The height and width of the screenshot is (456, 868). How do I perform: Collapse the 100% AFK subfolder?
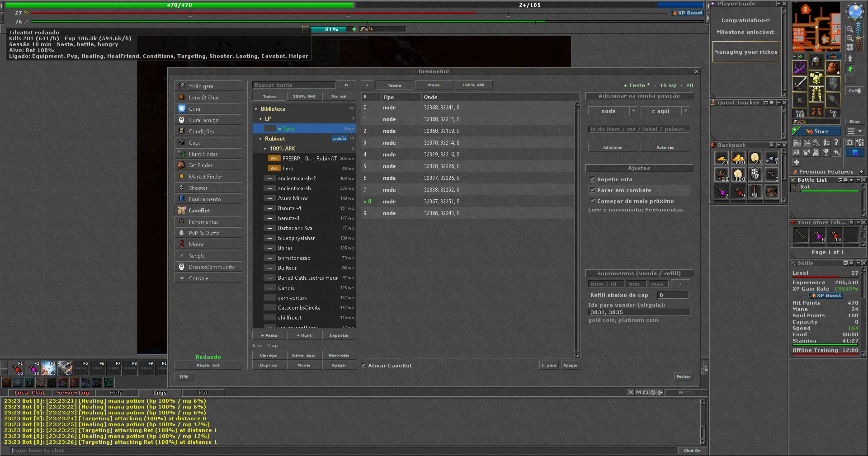click(265, 149)
